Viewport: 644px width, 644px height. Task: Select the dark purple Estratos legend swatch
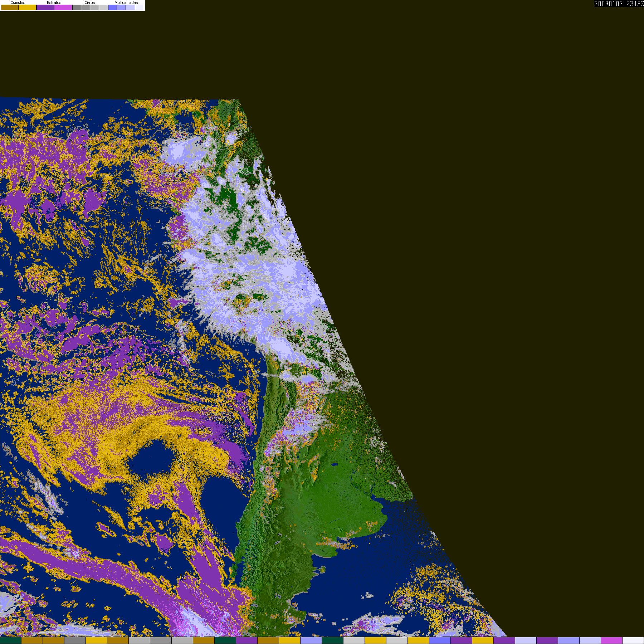(x=45, y=7)
